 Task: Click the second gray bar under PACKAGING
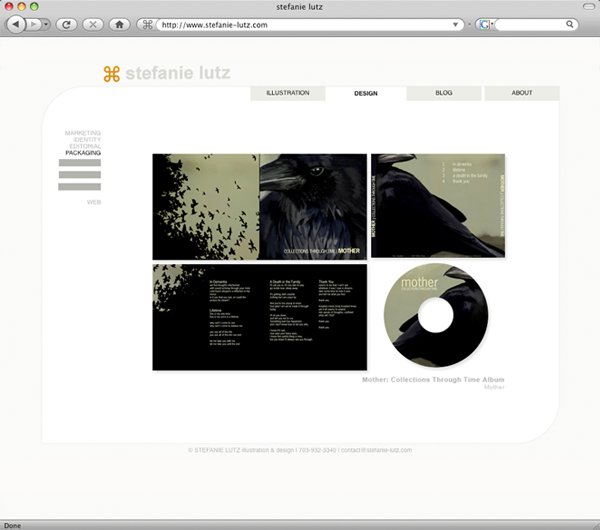point(80,174)
